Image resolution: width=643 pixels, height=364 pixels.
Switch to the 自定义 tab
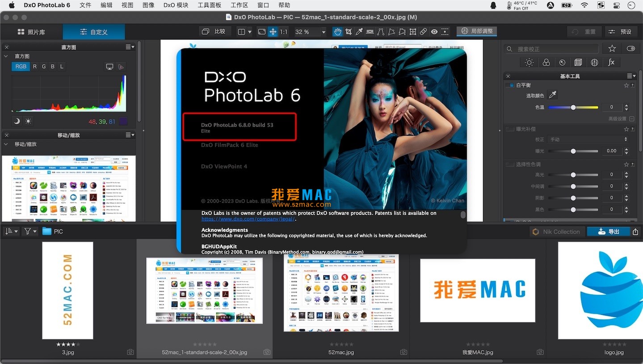coord(94,32)
